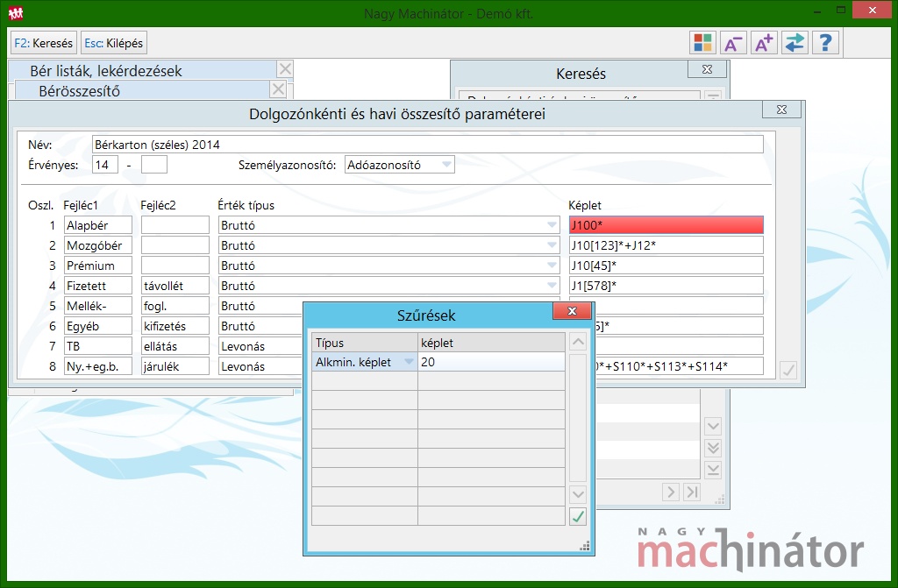Click the J1[578]* formula field

point(666,285)
